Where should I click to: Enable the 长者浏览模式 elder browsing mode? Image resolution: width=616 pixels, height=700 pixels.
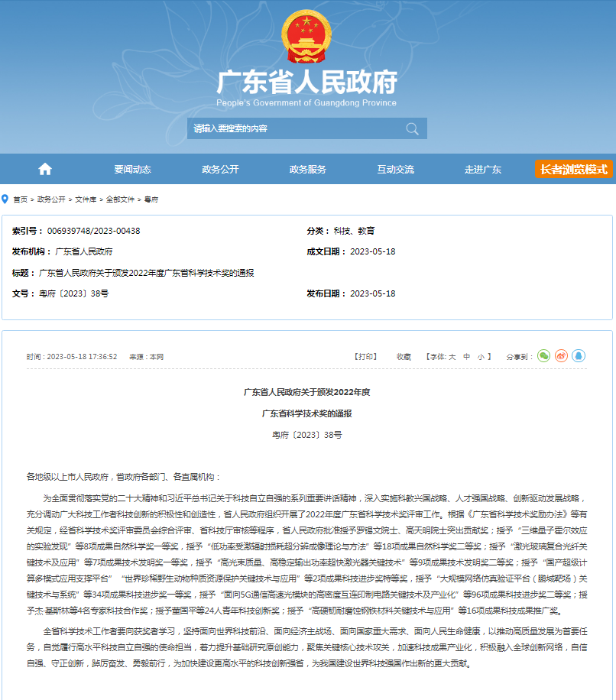point(573,169)
